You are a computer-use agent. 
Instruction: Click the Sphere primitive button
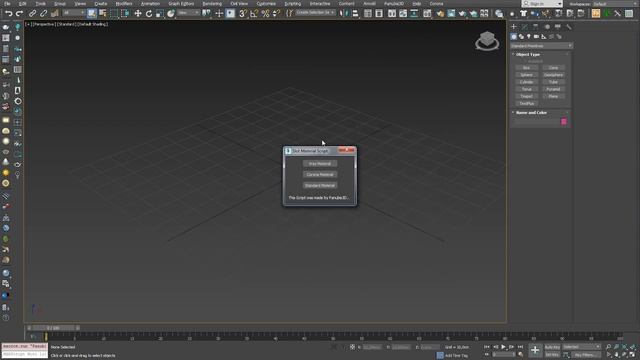coord(527,75)
